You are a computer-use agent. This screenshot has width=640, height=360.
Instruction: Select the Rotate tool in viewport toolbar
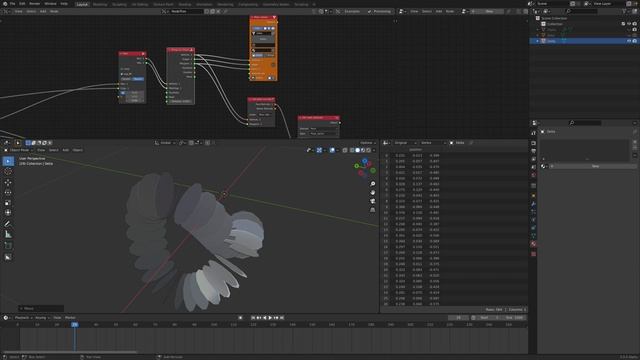(8, 192)
